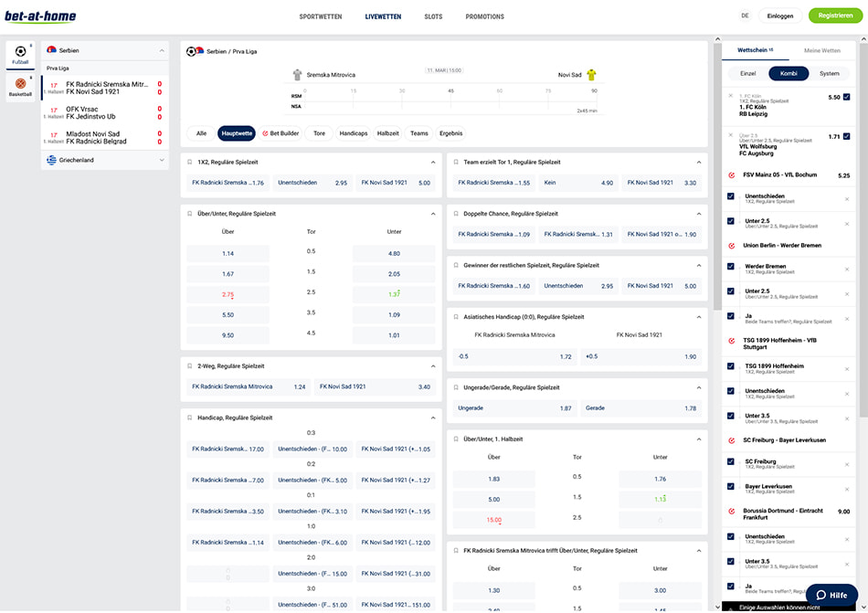Bookmark the Handicap, Reguläre Spielzeit market

(x=190, y=417)
